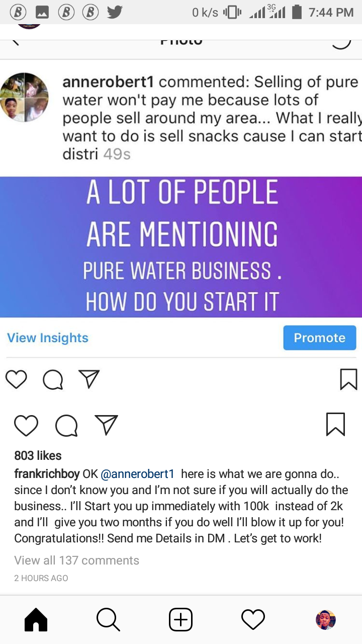Tap the lower heart like icon
Image resolution: width=362 pixels, height=644 pixels.
tap(26, 425)
